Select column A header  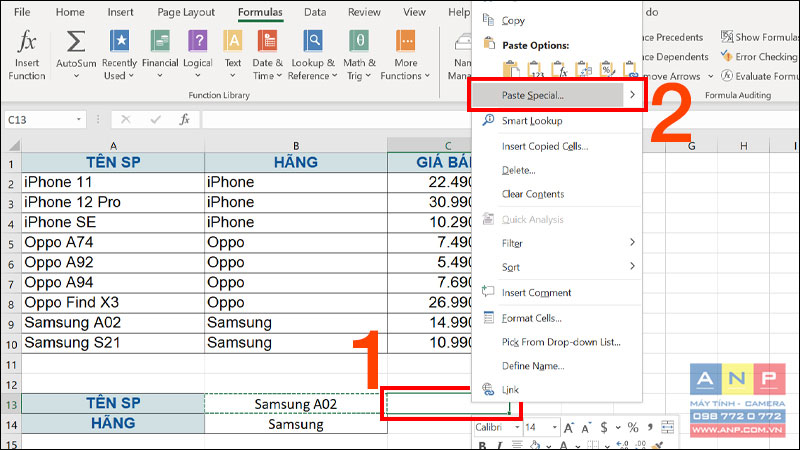pos(113,146)
